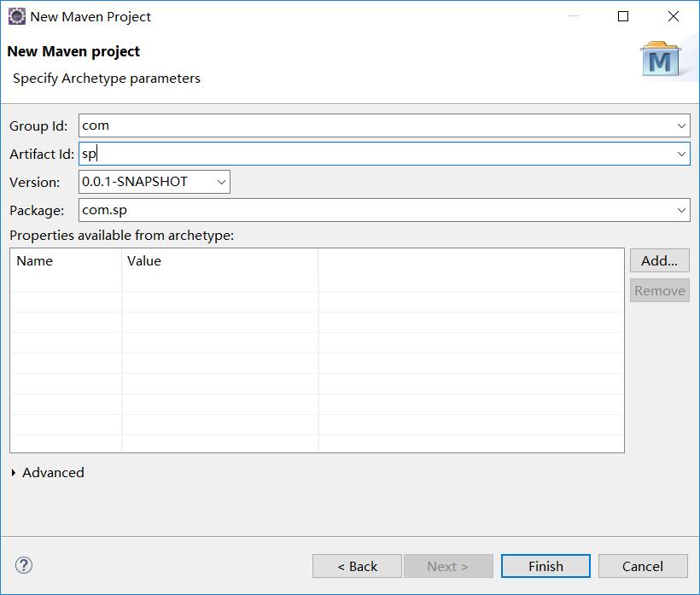The width and height of the screenshot is (700, 595).
Task: Click the Package label
Action: [37, 211]
